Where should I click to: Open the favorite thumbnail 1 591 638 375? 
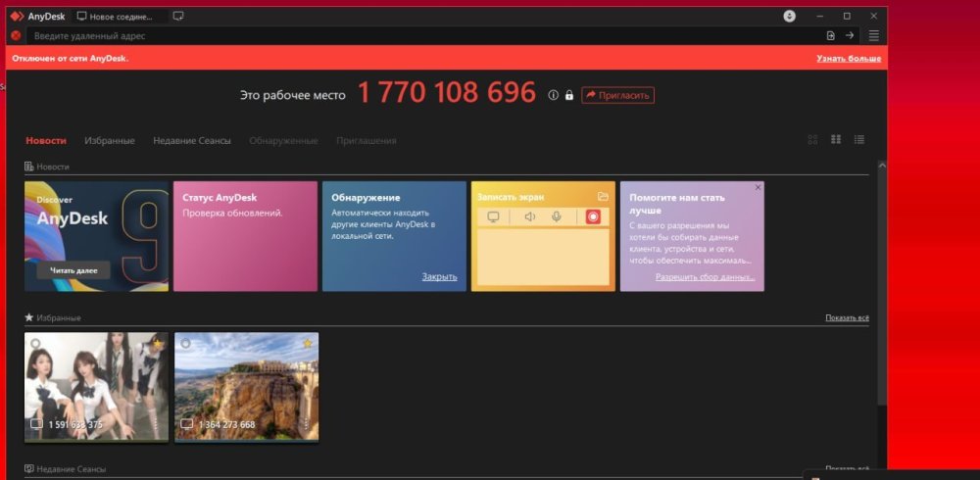point(96,386)
